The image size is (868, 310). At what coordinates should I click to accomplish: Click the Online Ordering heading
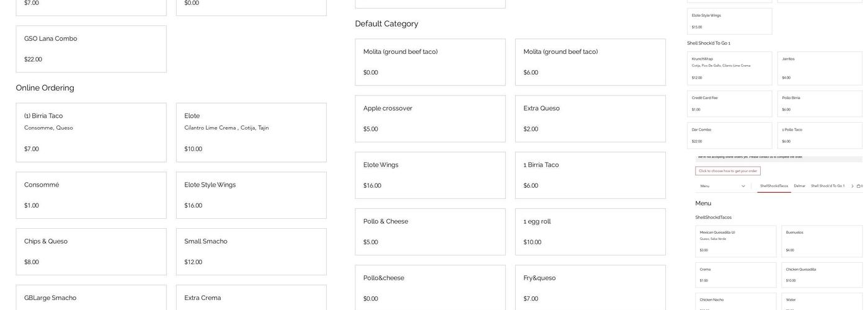(45, 88)
